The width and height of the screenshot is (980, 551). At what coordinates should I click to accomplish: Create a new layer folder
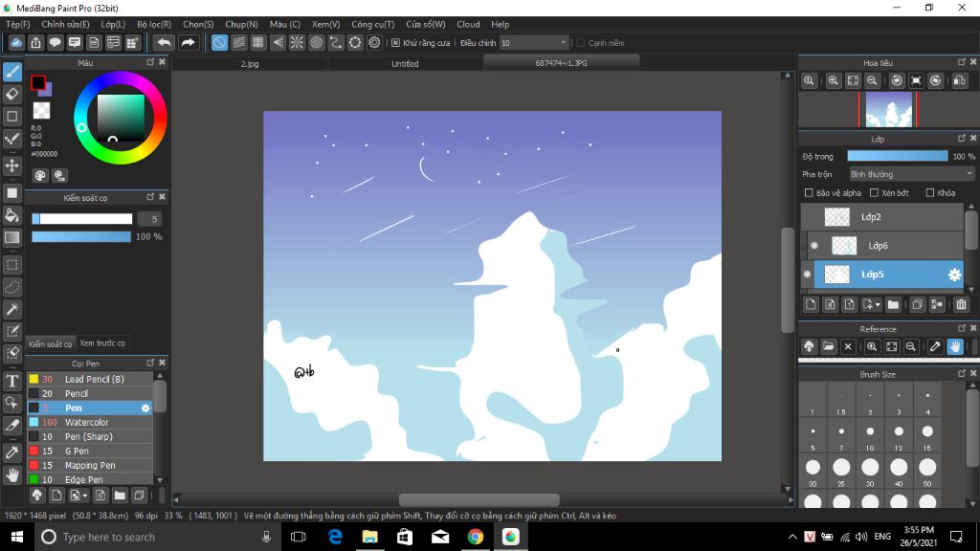point(893,304)
